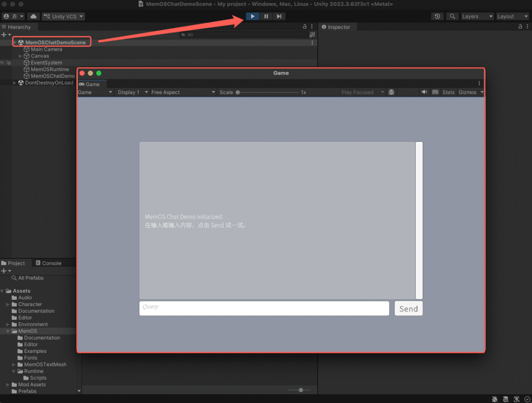The width and height of the screenshot is (532, 403).
Task: Open the Free Aspect dropdown
Action: pyautogui.click(x=183, y=92)
